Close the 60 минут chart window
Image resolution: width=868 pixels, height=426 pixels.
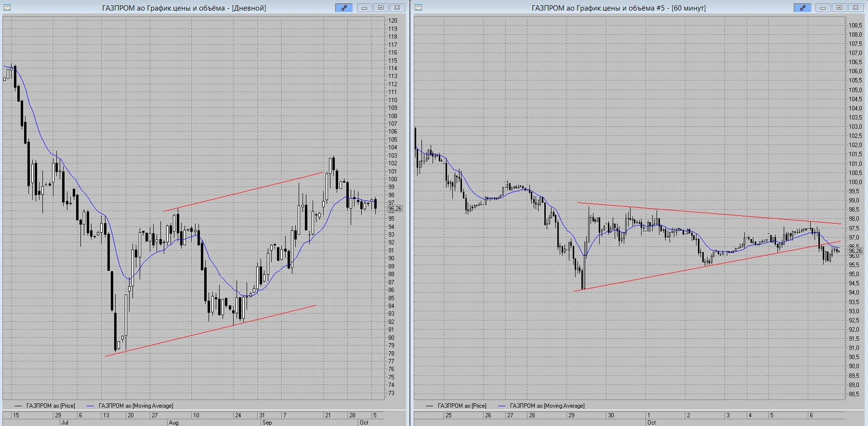(x=855, y=8)
